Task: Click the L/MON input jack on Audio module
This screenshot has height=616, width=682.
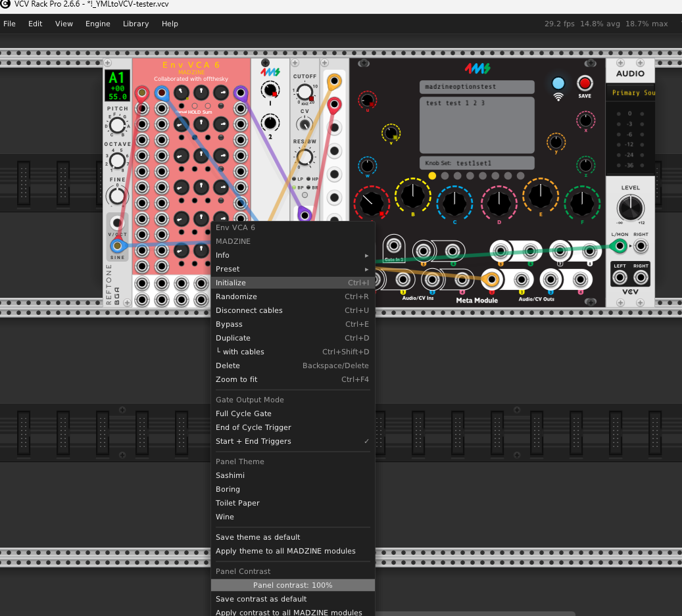Action: tap(618, 247)
